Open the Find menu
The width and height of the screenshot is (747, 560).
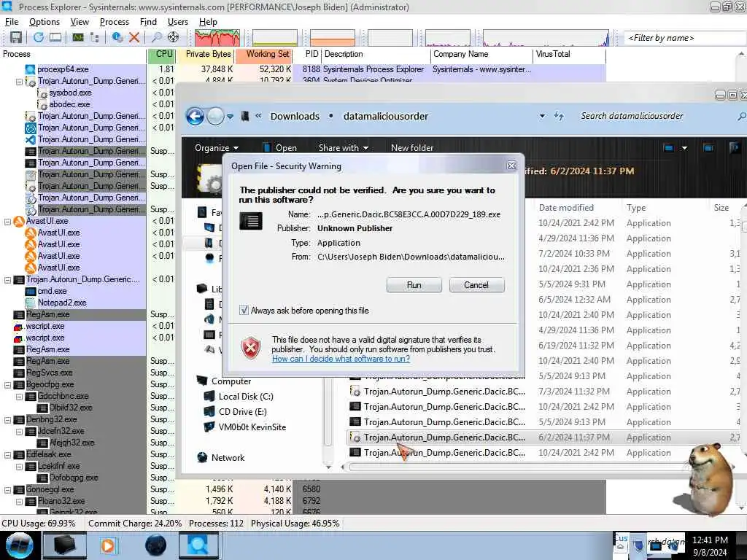tap(148, 22)
